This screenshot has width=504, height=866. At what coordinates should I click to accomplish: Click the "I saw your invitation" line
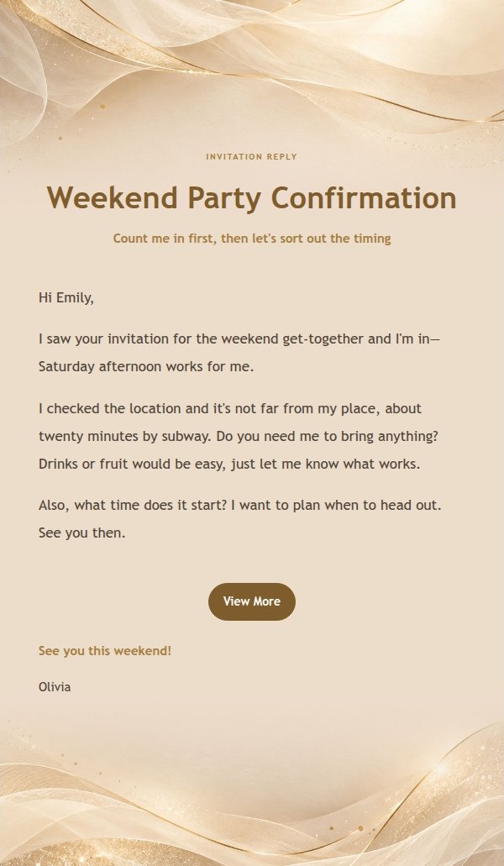click(x=239, y=339)
